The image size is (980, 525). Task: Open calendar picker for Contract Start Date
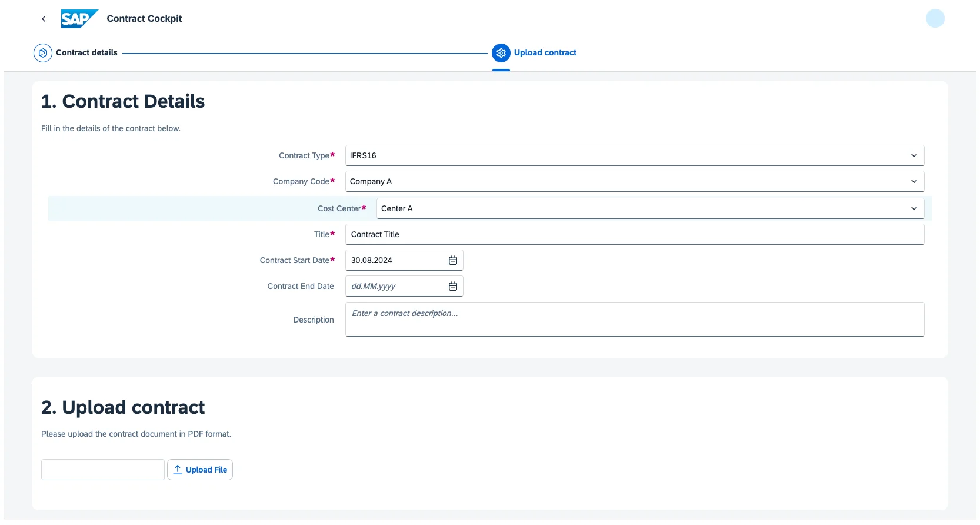453,260
